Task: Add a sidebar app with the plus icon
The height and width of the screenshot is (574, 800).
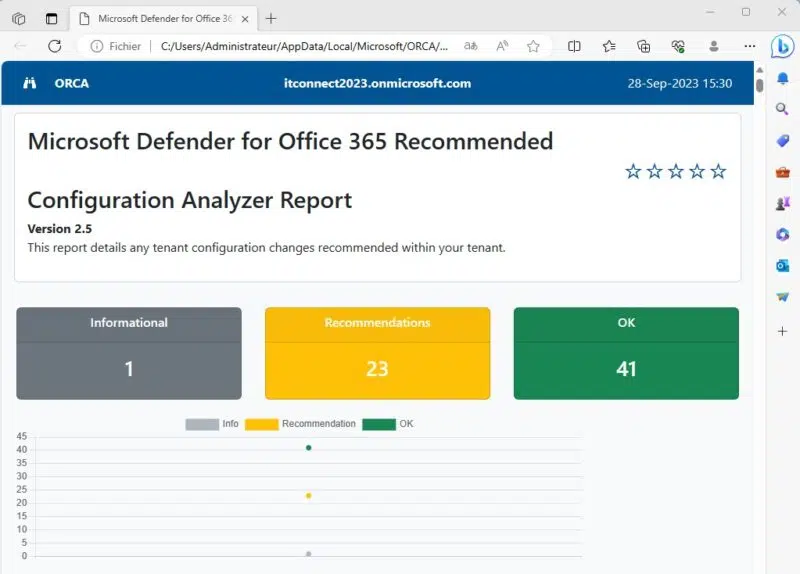Action: pos(782,332)
